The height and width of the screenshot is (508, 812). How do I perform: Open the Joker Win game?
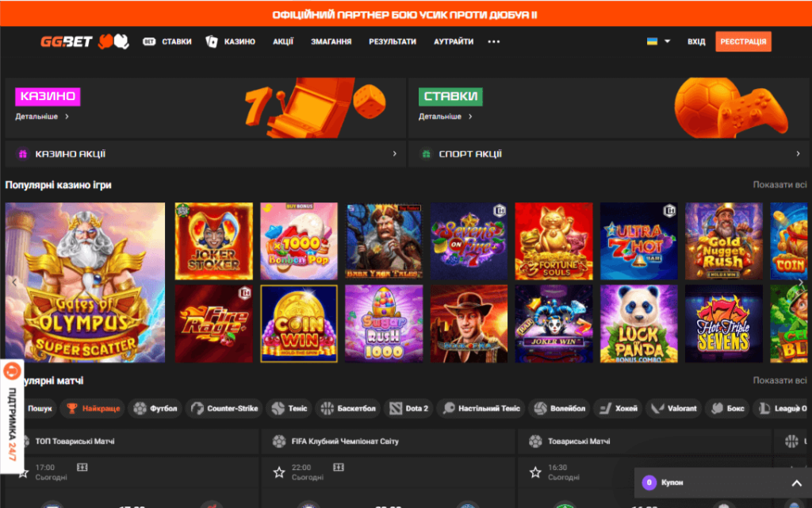(553, 324)
